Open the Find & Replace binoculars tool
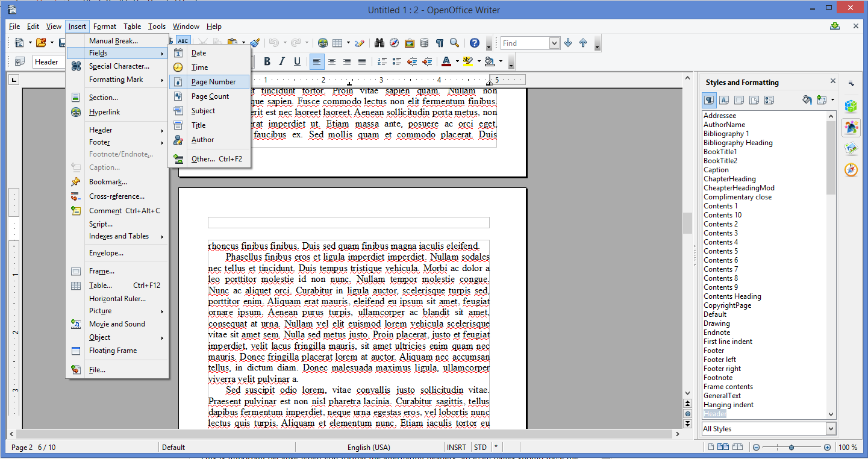This screenshot has width=868, height=459. [379, 43]
